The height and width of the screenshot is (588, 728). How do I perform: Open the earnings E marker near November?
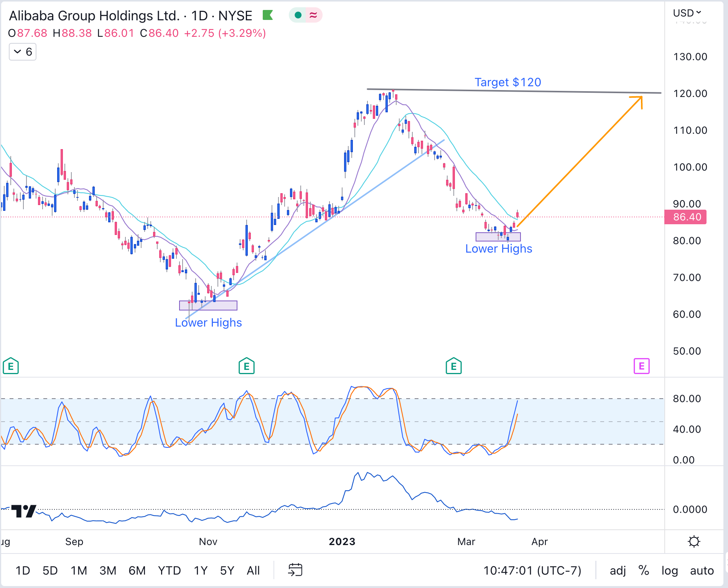(247, 366)
